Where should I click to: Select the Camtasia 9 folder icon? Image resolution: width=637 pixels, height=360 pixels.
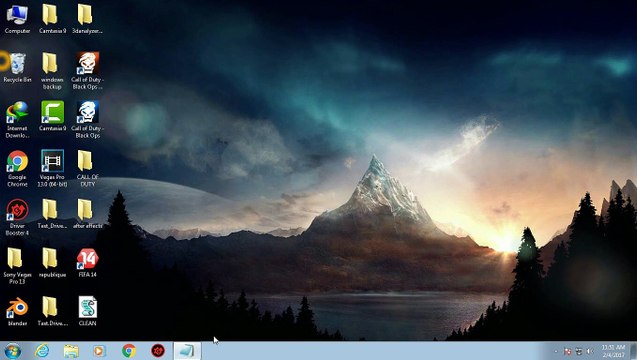coord(52,18)
